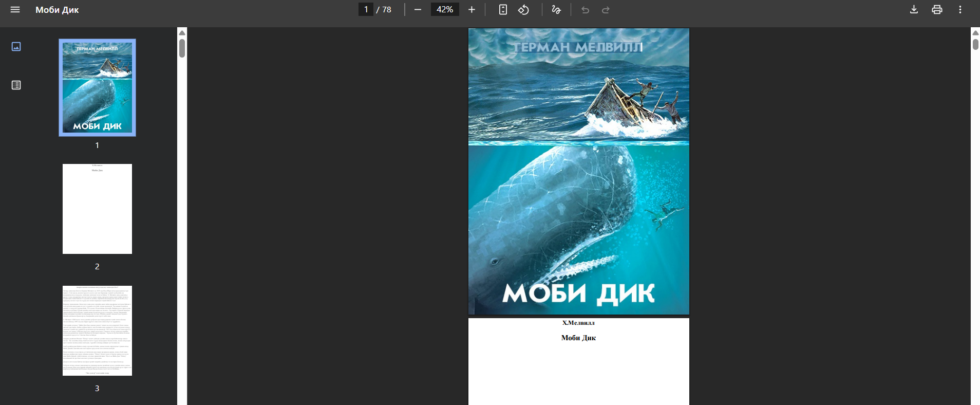Click the thumbnail label number 1
The height and width of the screenshot is (405, 980).
(x=97, y=145)
